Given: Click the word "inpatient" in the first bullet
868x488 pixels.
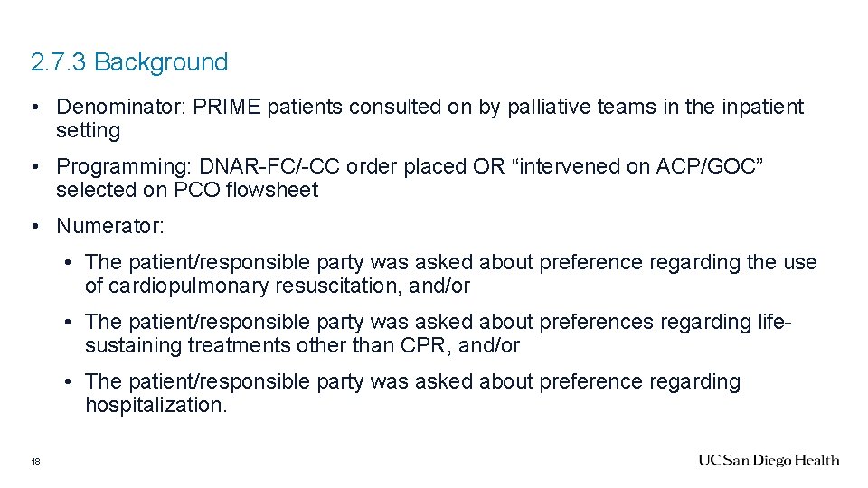Looking at the screenshot, I should coord(762,108).
